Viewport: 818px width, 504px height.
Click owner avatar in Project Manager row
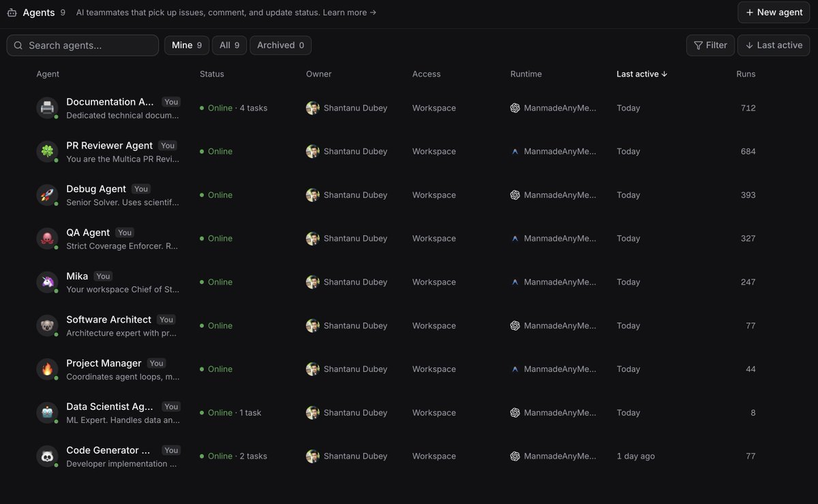pyautogui.click(x=313, y=369)
